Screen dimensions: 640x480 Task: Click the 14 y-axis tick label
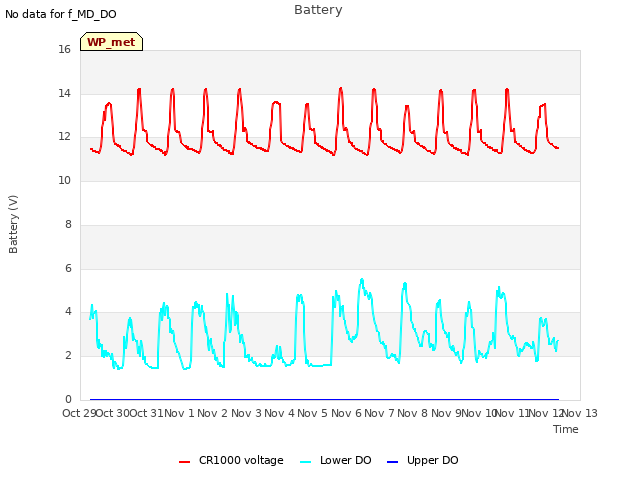(64, 93)
